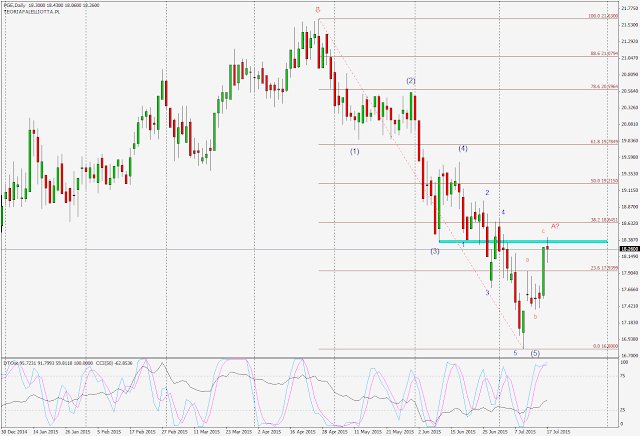
Task: Select the parenthesized (5) wave label
Action: pyautogui.click(x=535, y=353)
